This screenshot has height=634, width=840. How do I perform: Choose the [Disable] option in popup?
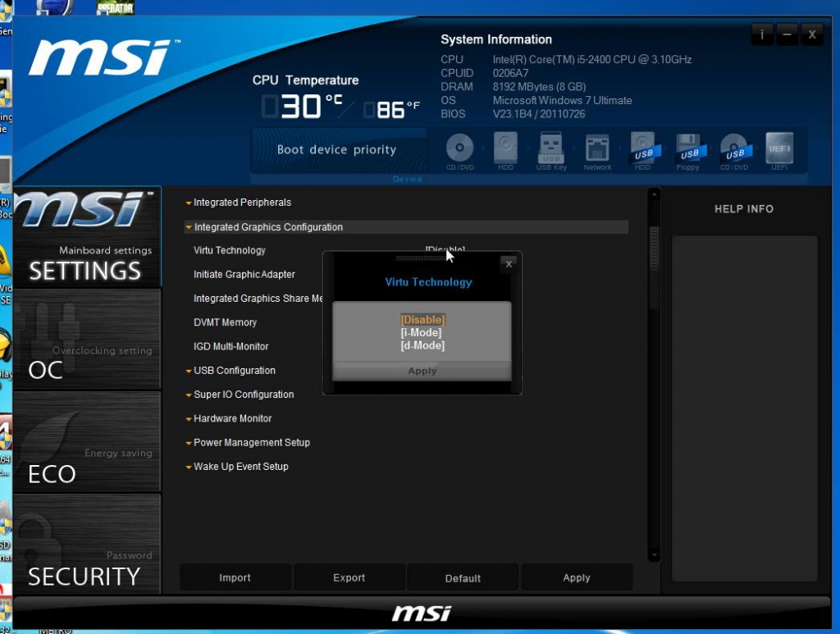coord(422,320)
